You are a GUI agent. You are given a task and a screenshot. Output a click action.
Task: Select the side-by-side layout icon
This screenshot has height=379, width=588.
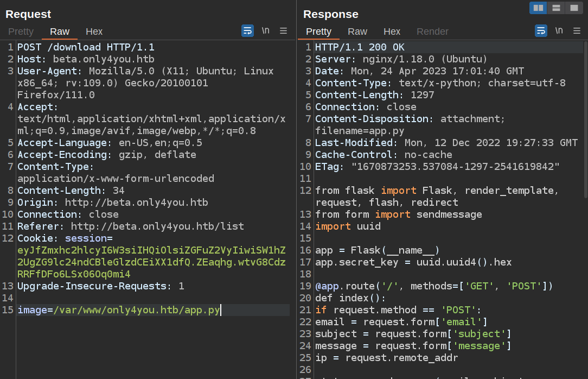(x=538, y=8)
